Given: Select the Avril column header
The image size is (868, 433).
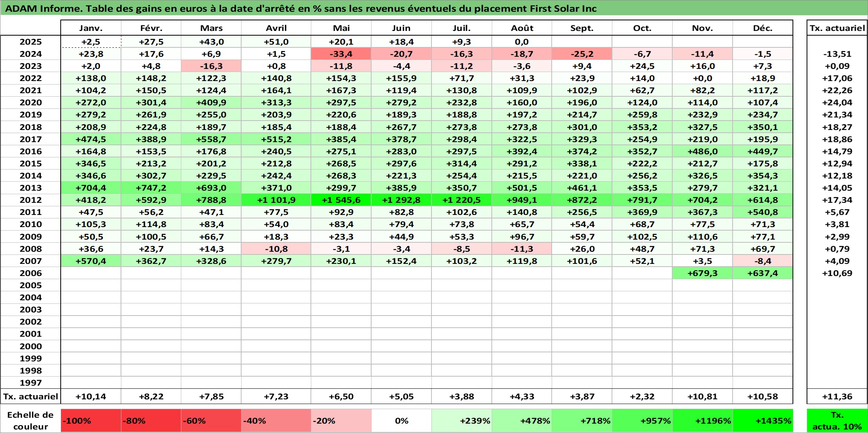Looking at the screenshot, I should 276,28.
